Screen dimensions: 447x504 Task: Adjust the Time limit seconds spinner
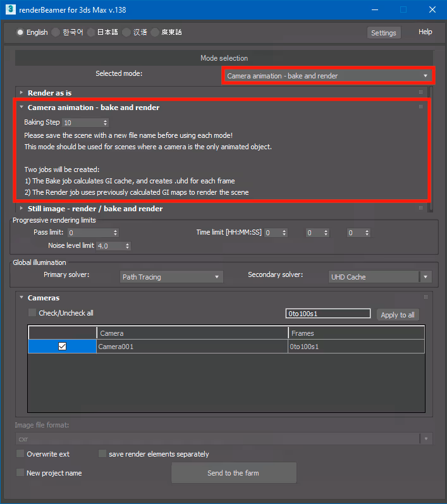coord(367,233)
